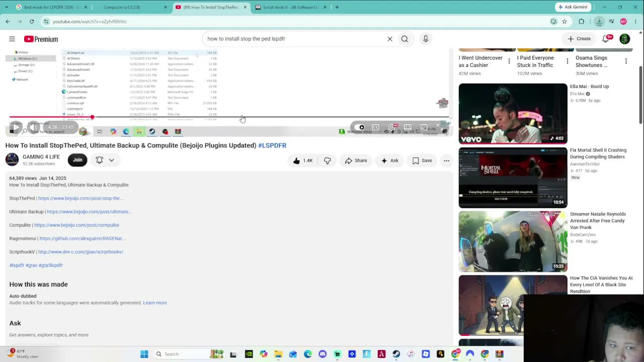
Task: Open Streamer Natalie Reynolds video thumbnail
Action: point(513,241)
